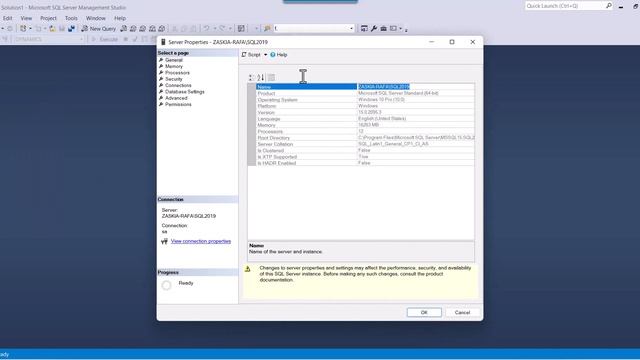Select the Connections page
Image resolution: width=640 pixels, height=360 pixels.
click(178, 85)
